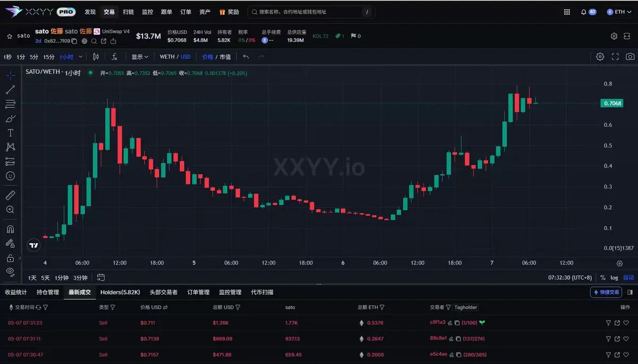Filter by 总额 ETH amount
This screenshot has height=364, width=638.
382,307
